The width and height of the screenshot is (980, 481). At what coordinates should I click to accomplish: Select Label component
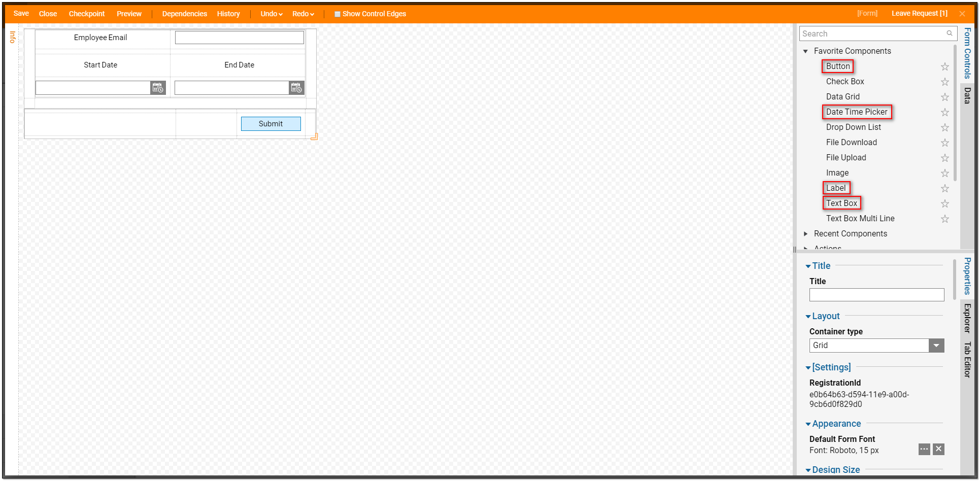[836, 188]
